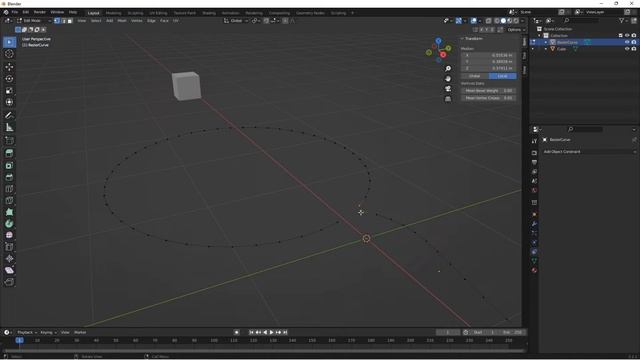
Task: Activate the 3D Cursor tool
Action: click(x=9, y=54)
